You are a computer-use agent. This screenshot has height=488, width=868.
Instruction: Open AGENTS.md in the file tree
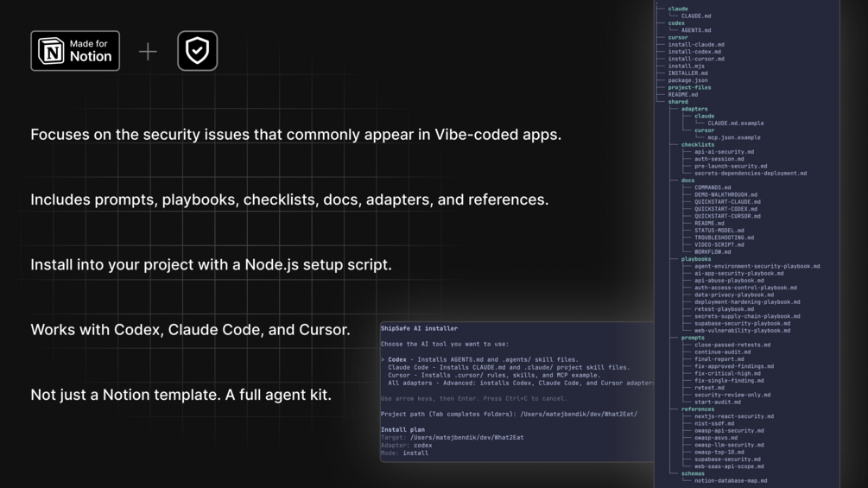(696, 30)
